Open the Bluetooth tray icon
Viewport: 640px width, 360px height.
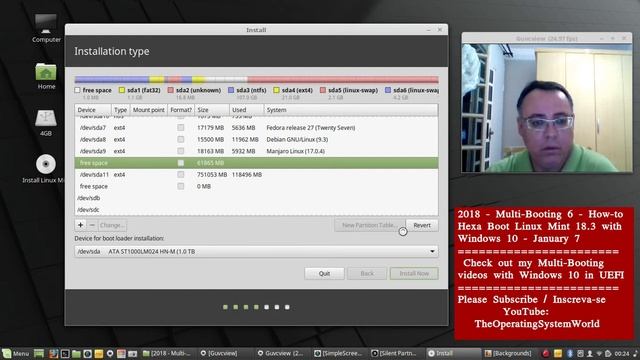(x=570, y=353)
